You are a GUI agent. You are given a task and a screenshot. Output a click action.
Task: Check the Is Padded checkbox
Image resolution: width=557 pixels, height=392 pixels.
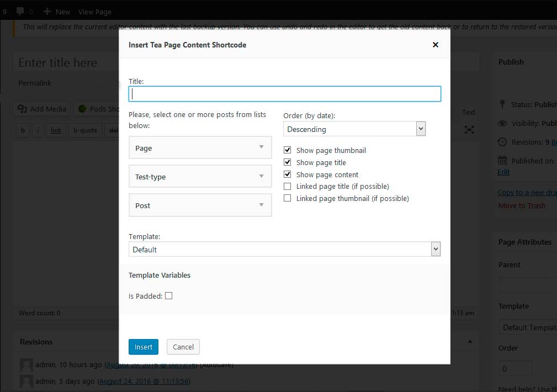(168, 296)
